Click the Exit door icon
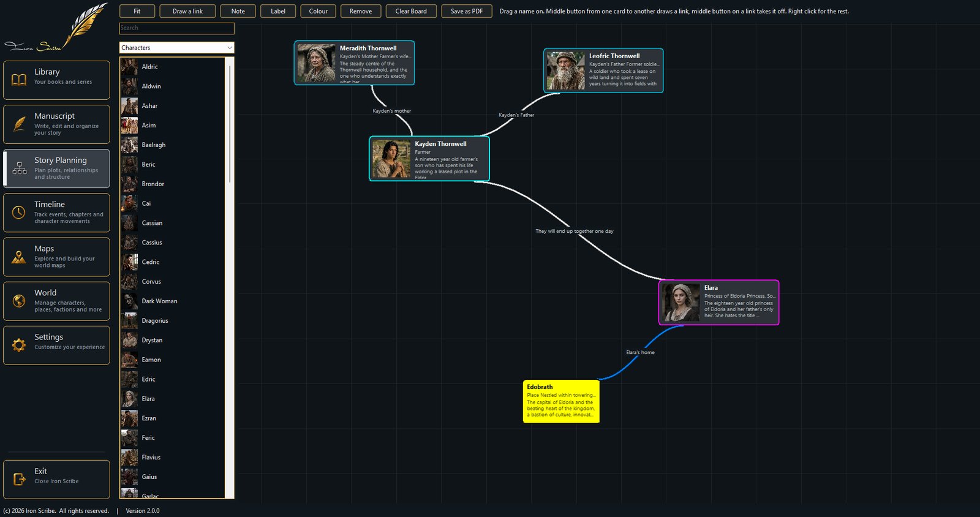 (x=19, y=479)
